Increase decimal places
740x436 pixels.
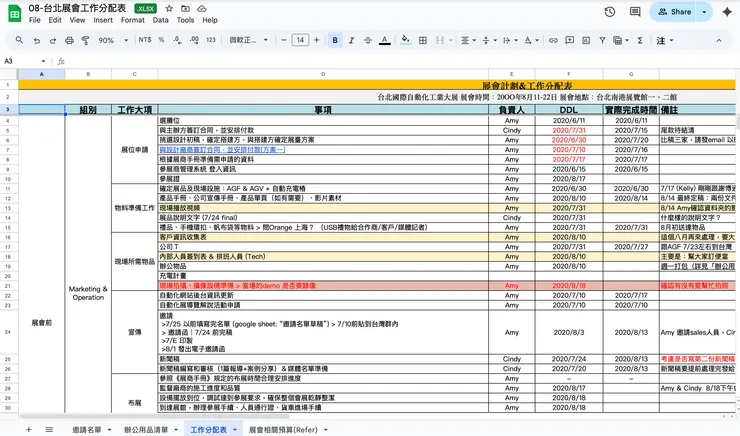coord(194,40)
